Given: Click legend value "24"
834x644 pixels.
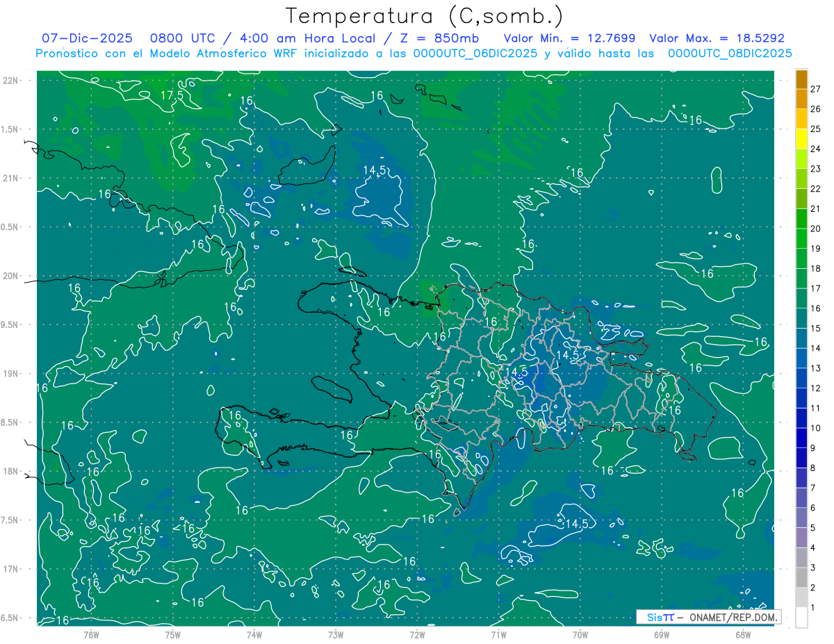Looking at the screenshot, I should coord(815,149).
